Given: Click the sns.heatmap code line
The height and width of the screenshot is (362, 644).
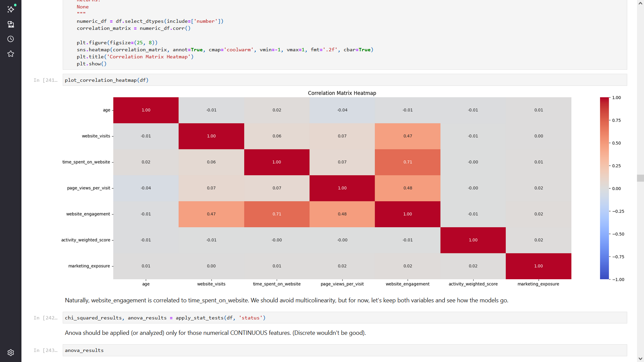Looking at the screenshot, I should click(225, 50).
